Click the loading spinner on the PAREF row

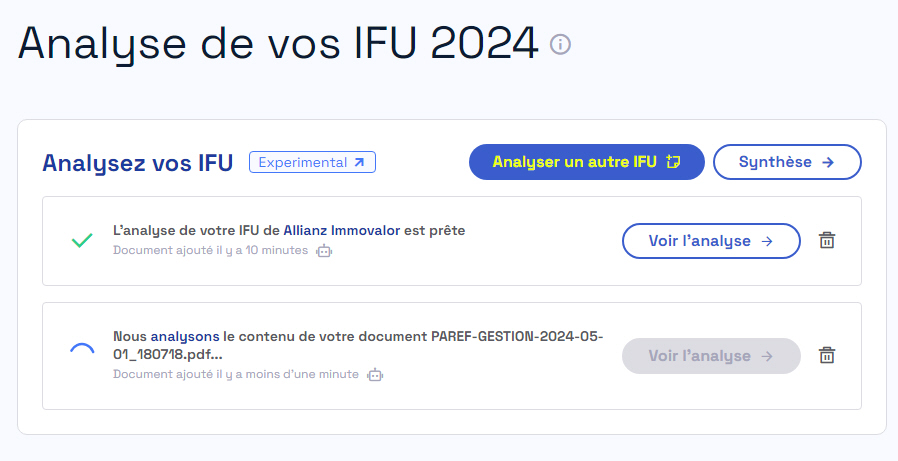click(82, 350)
